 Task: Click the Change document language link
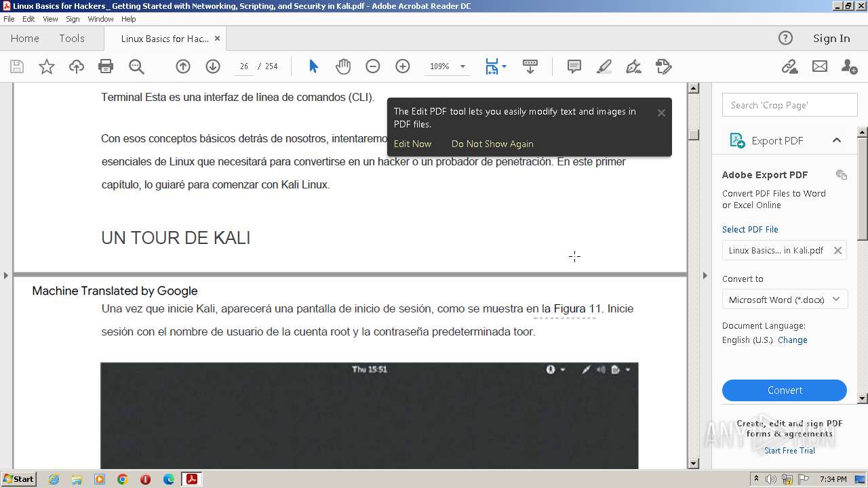(x=793, y=340)
